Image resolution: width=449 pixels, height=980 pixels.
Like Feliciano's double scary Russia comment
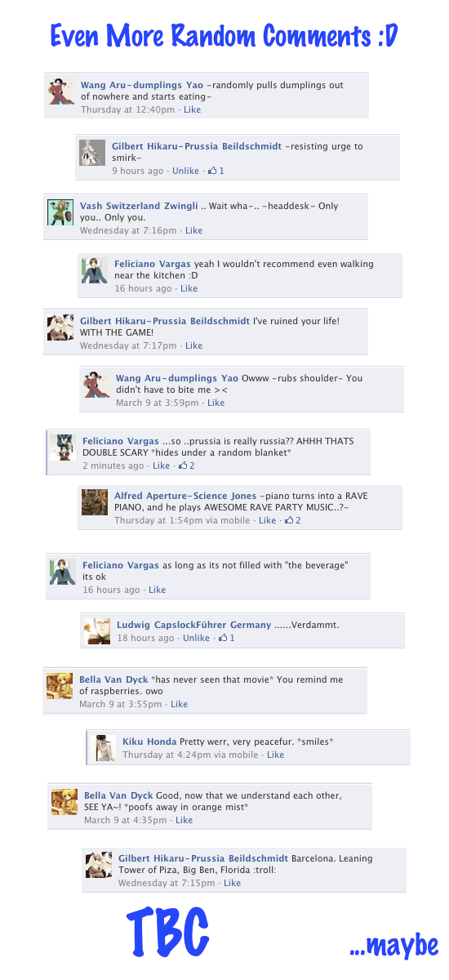tap(161, 465)
